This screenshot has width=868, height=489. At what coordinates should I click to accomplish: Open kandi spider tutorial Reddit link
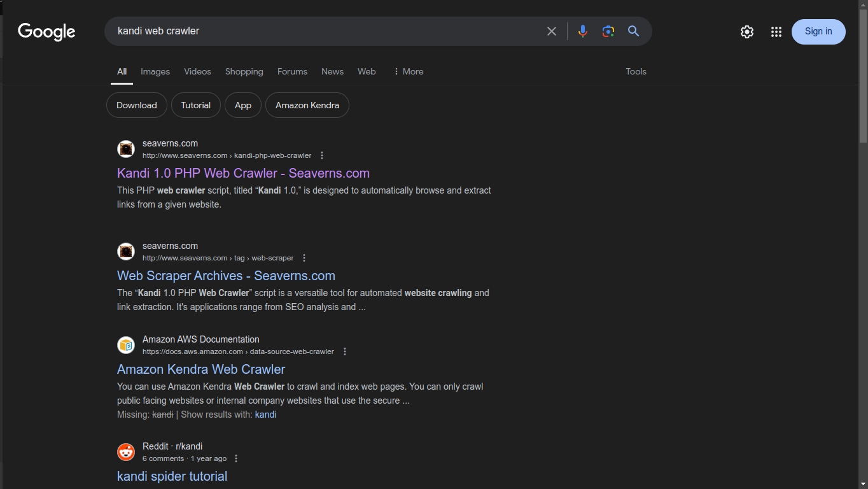pos(172,476)
